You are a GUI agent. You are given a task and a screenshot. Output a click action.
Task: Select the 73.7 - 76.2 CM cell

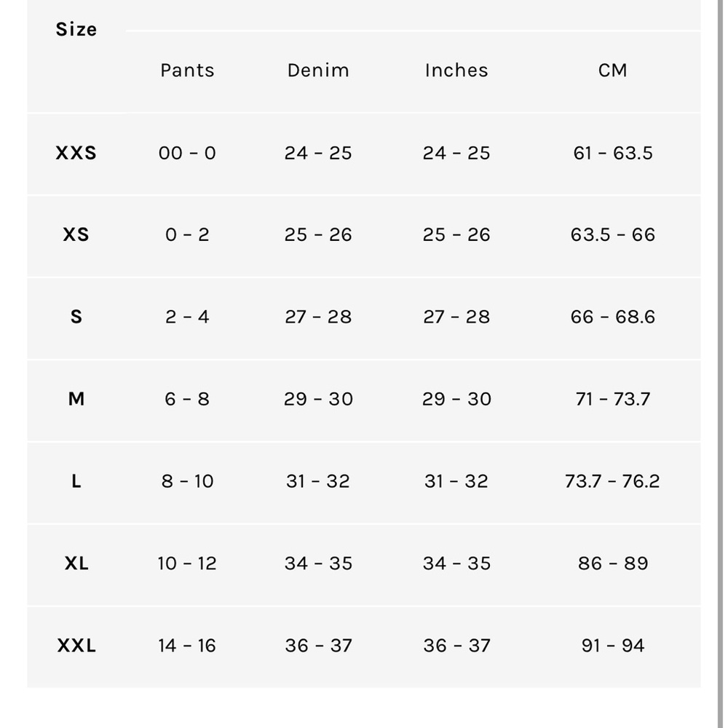(x=612, y=481)
